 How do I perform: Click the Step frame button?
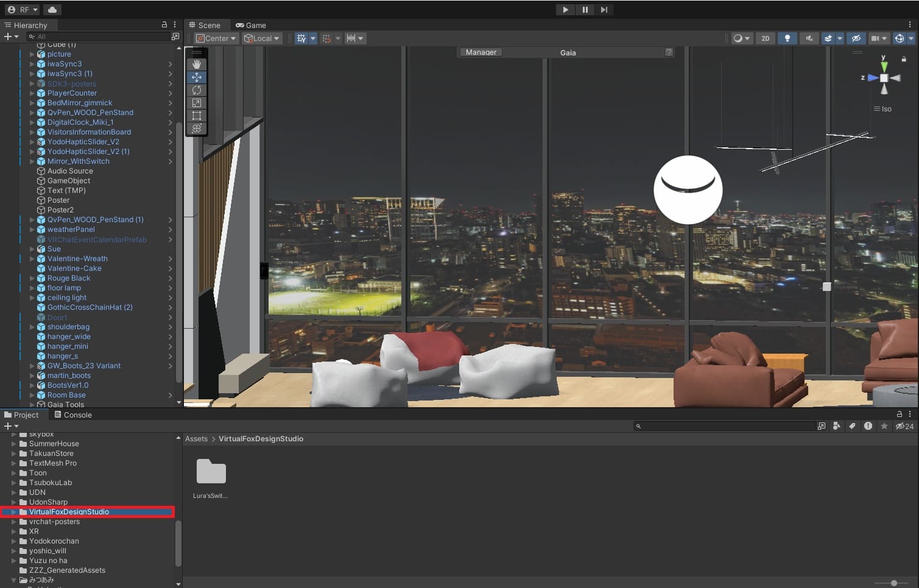pos(604,10)
